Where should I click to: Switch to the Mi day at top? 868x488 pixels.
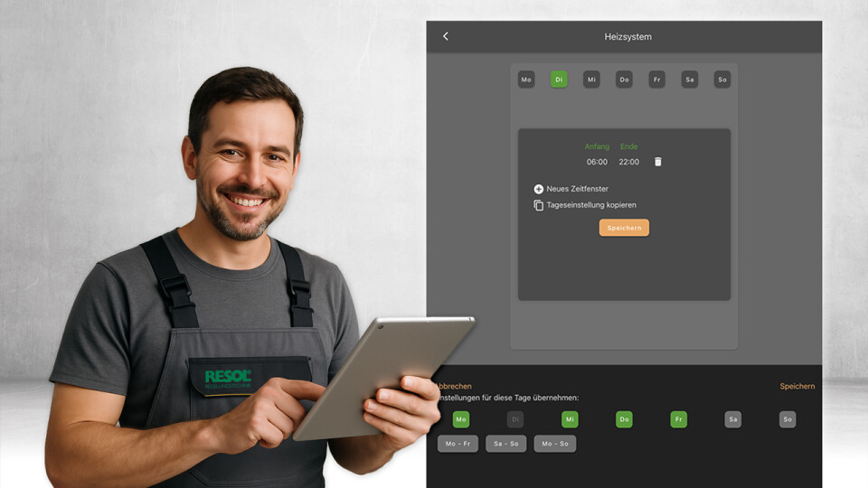coord(591,80)
